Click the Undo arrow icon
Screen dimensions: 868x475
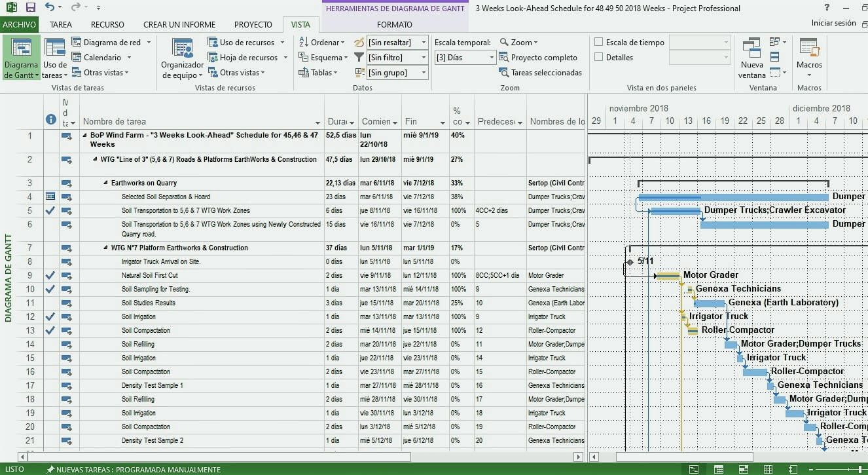coord(50,8)
